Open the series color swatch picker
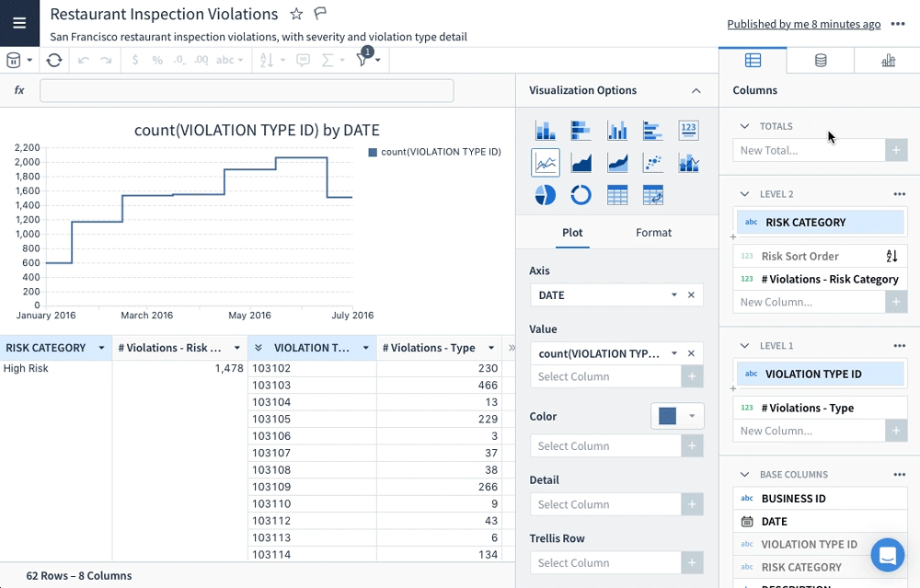This screenshot has height=588, width=920. pyautogui.click(x=677, y=416)
